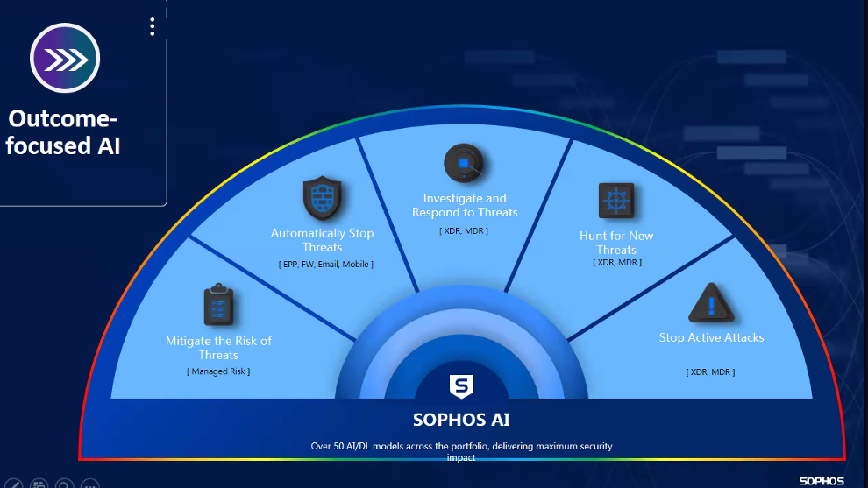Click the crosshair target hunt icon
868x488 pixels.
pyautogui.click(x=616, y=201)
